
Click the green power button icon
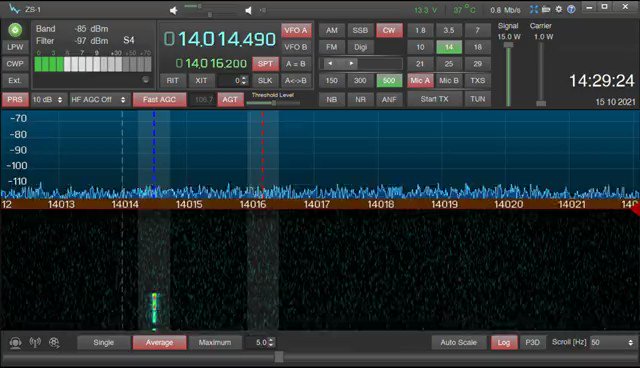click(15, 30)
